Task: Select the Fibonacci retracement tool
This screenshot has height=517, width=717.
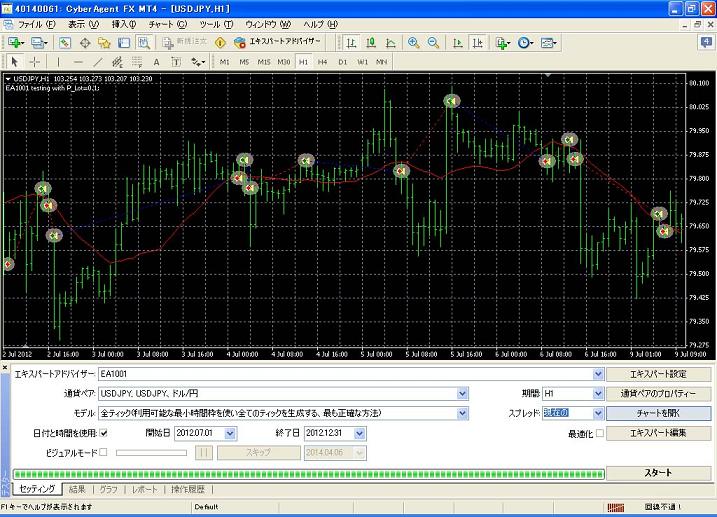Action: click(x=137, y=62)
